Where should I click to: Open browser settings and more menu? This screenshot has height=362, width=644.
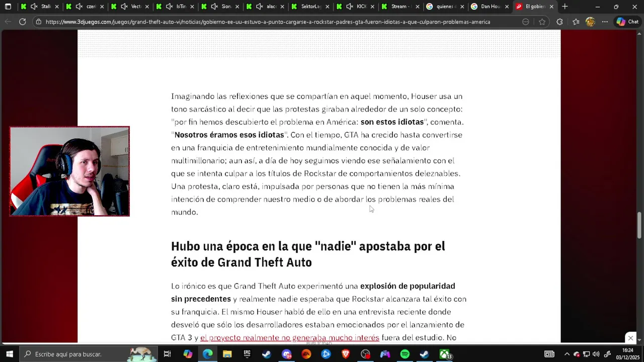[605, 22]
